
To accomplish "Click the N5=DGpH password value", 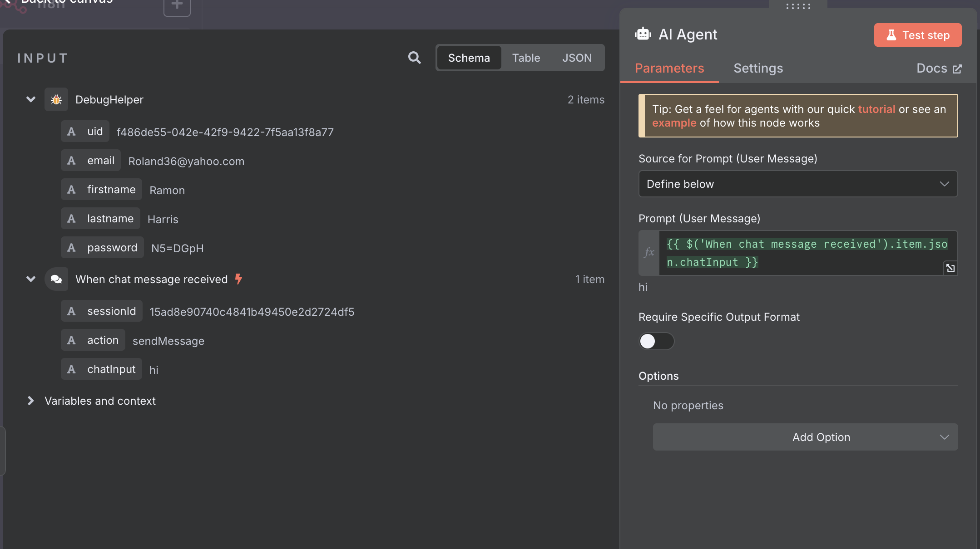I will click(x=178, y=249).
